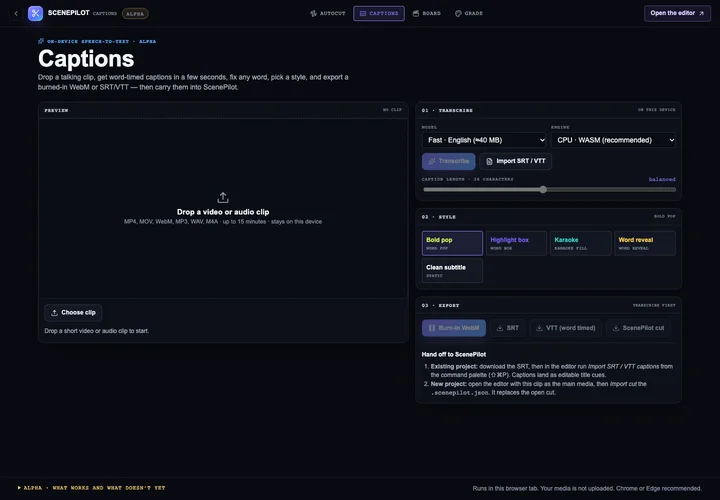Open the Engine dropdown CPU WASM
This screenshot has width=720, height=500.
click(x=613, y=140)
